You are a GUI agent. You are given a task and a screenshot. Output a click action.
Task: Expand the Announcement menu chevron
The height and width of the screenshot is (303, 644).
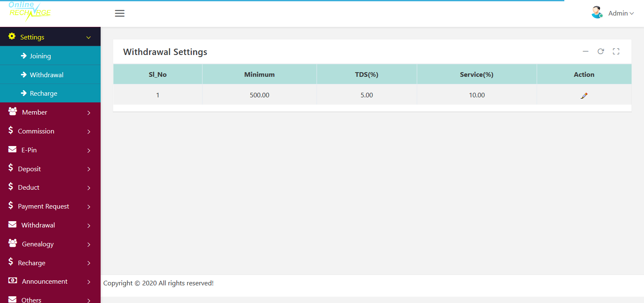tap(89, 282)
